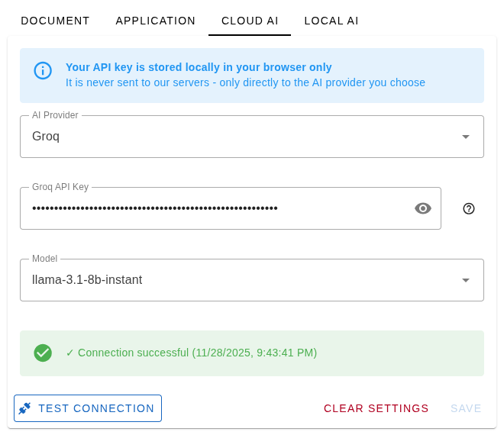Click the Save button
This screenshot has width=504, height=435.
pyautogui.click(x=466, y=408)
